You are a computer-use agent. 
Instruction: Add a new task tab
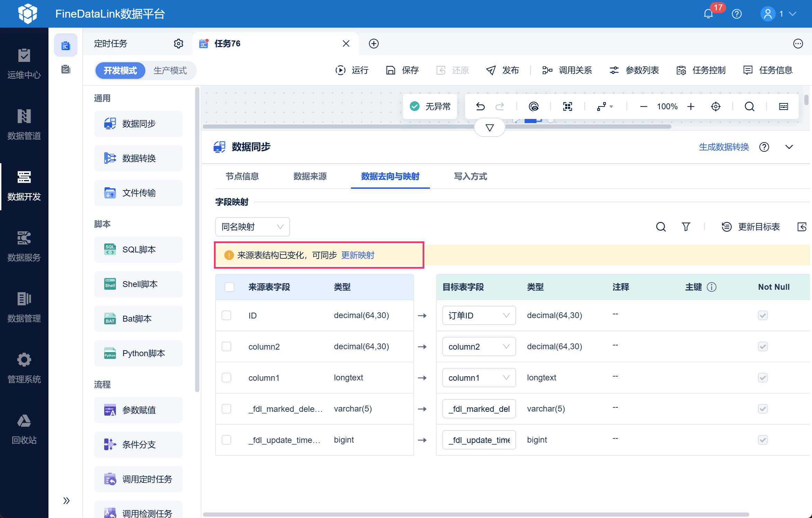(373, 44)
